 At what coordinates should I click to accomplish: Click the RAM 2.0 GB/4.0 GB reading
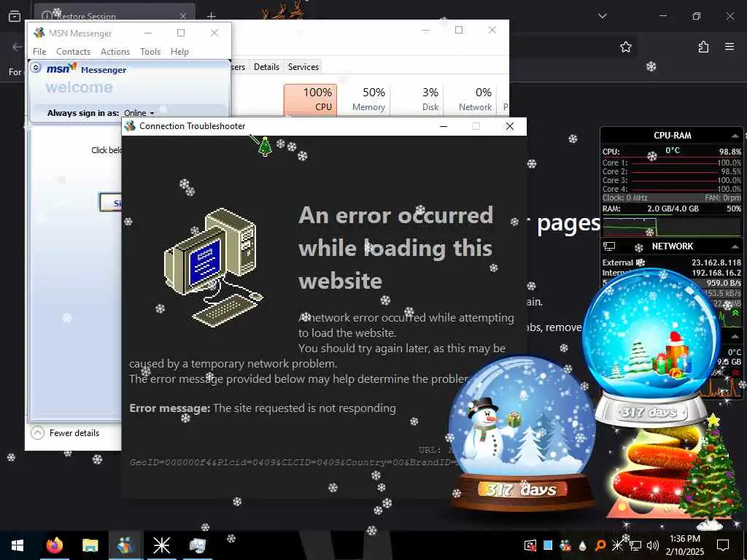673,209
